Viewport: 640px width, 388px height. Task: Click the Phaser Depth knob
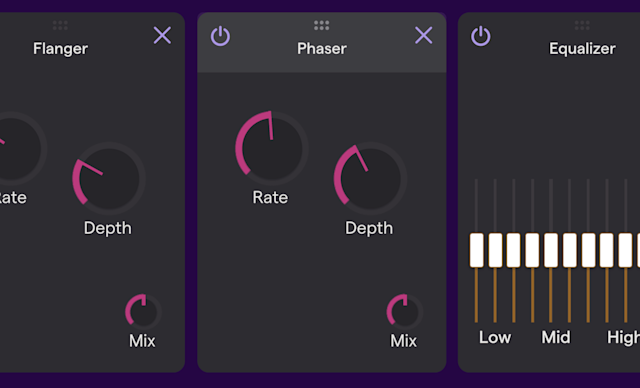click(x=370, y=178)
